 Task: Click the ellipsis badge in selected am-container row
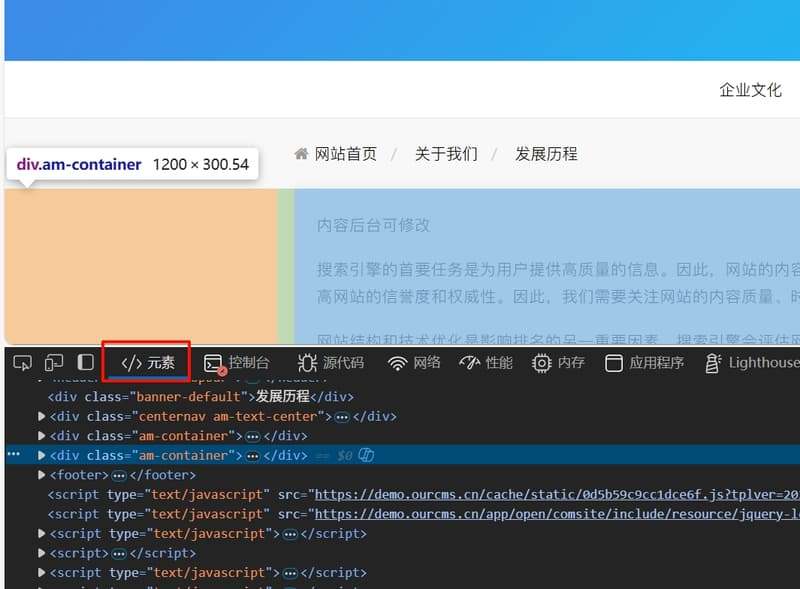coord(253,456)
